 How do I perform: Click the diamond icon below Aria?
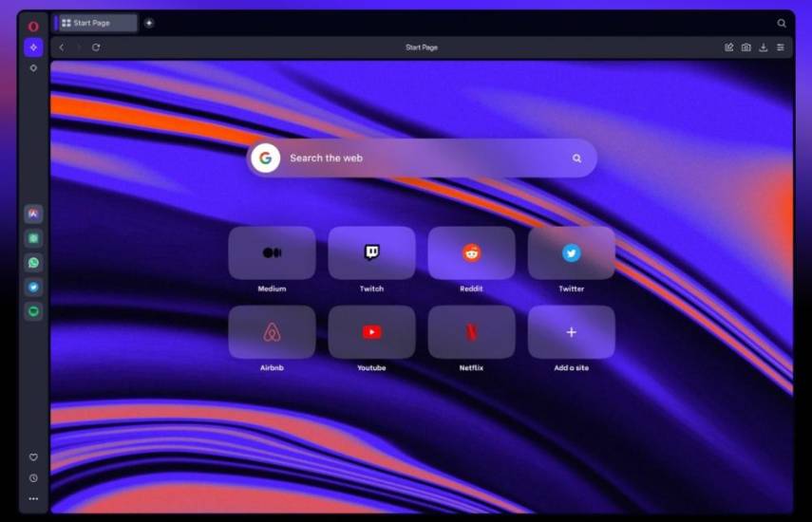33,68
